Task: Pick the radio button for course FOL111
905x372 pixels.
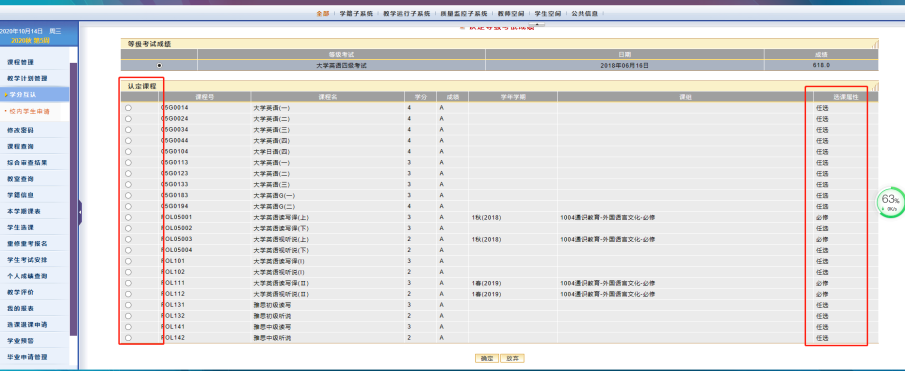Action: (128, 283)
